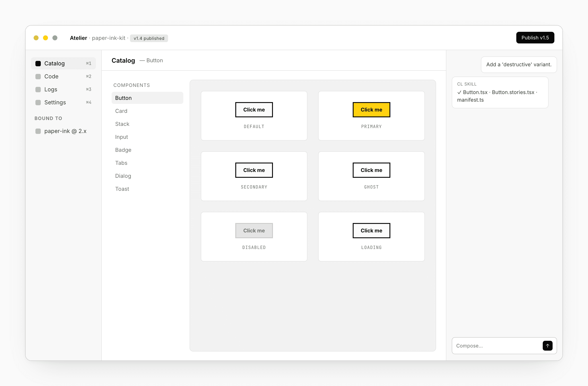The width and height of the screenshot is (588, 386).
Task: Click the Logs sidebar icon
Action: point(38,89)
